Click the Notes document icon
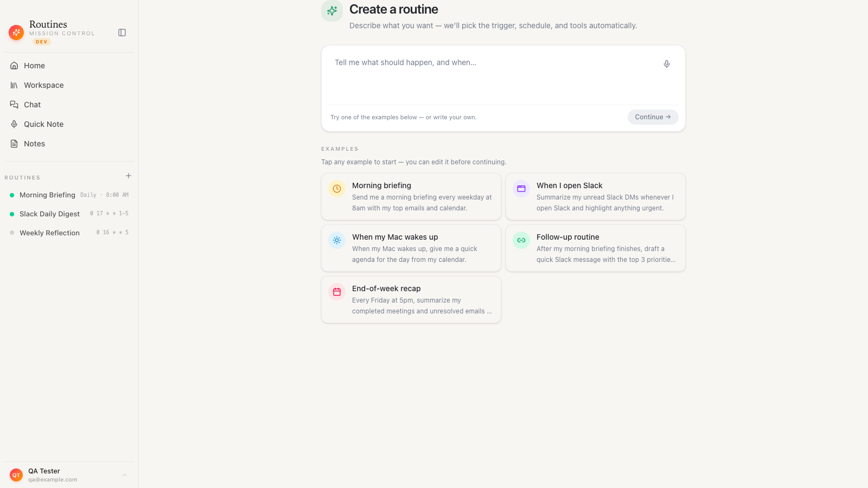 point(14,144)
